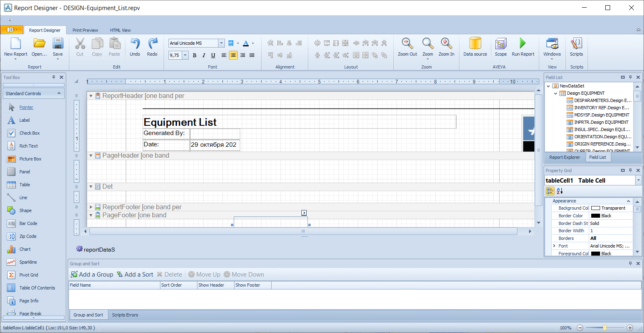644x333 pixels.
Task: Click the Scope icon in AVEVA group
Action: coord(501,44)
